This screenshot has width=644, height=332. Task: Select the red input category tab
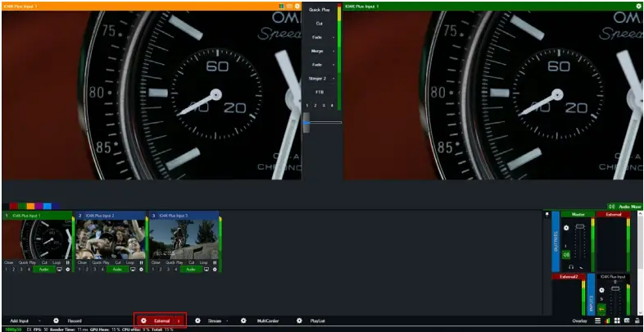pyautogui.click(x=14, y=206)
